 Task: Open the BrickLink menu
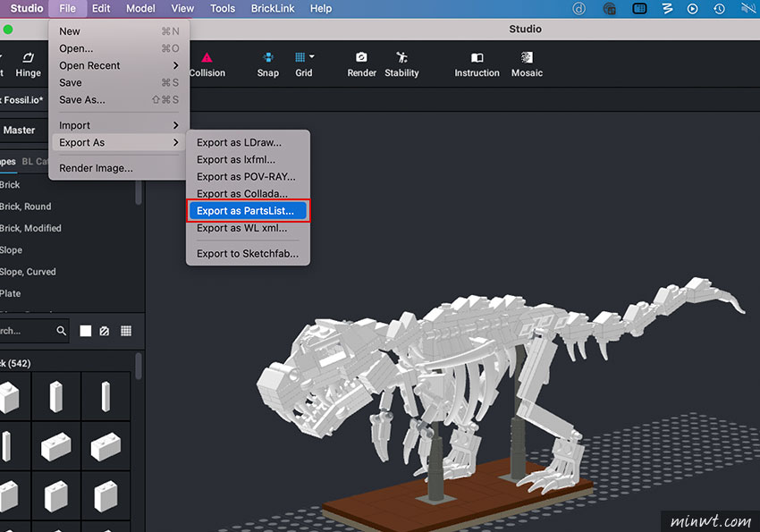[273, 8]
